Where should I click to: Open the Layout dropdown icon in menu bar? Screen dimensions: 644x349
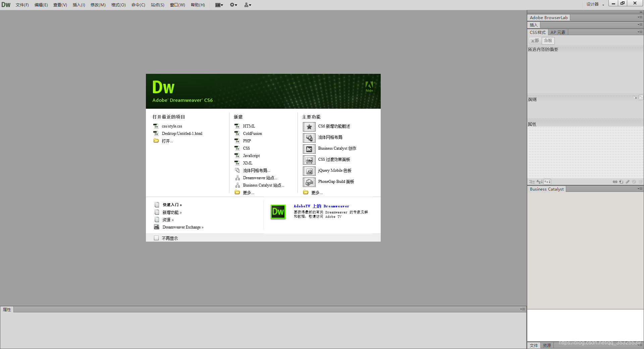click(x=219, y=5)
